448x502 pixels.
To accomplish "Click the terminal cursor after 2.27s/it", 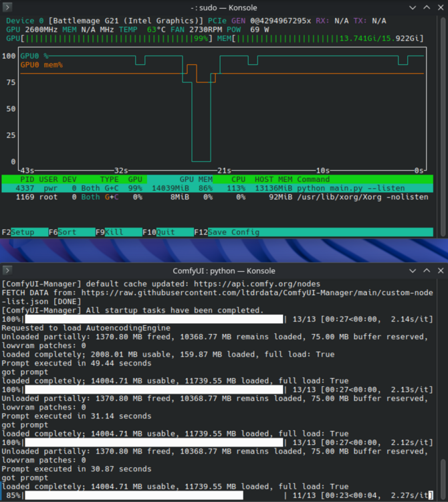I will [x=431, y=495].
